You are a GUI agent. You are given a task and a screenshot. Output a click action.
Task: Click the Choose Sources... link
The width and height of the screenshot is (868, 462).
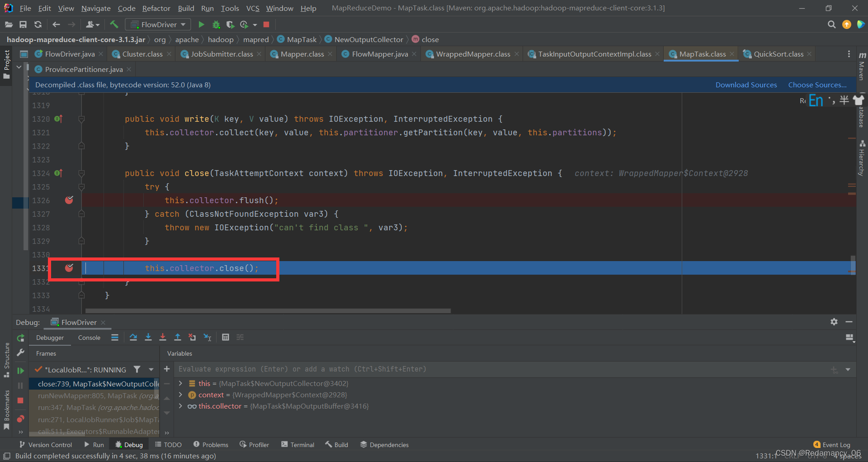pyautogui.click(x=817, y=85)
